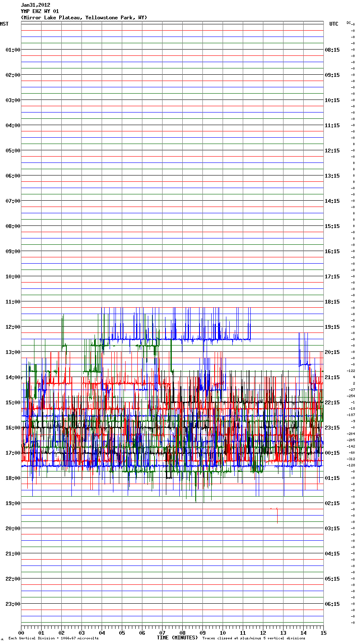Click the bottom minute-axis tick label "05"
Image resolution: width=357 pixels, height=644 pixels.
pos(122,633)
